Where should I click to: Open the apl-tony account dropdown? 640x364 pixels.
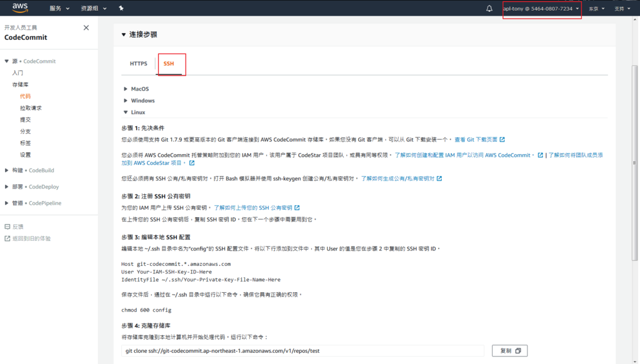click(x=541, y=9)
